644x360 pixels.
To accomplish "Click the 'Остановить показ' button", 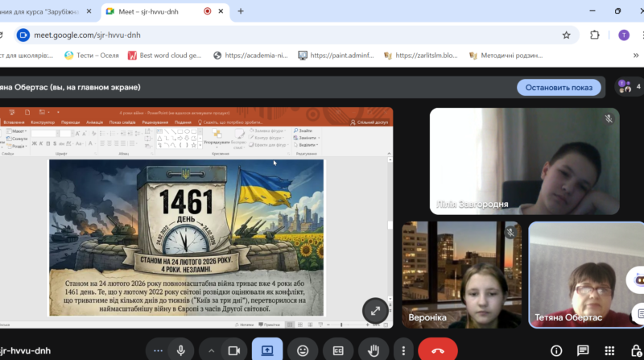I will 559,87.
